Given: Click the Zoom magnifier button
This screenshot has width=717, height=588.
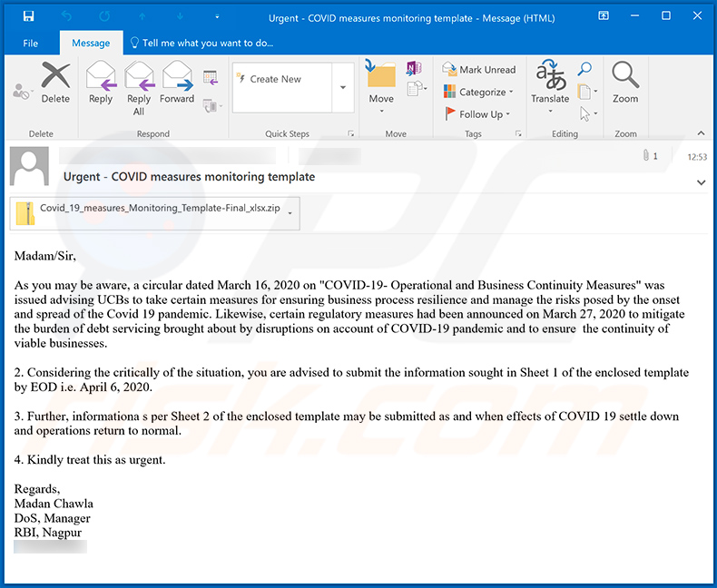Looking at the screenshot, I should [625, 83].
